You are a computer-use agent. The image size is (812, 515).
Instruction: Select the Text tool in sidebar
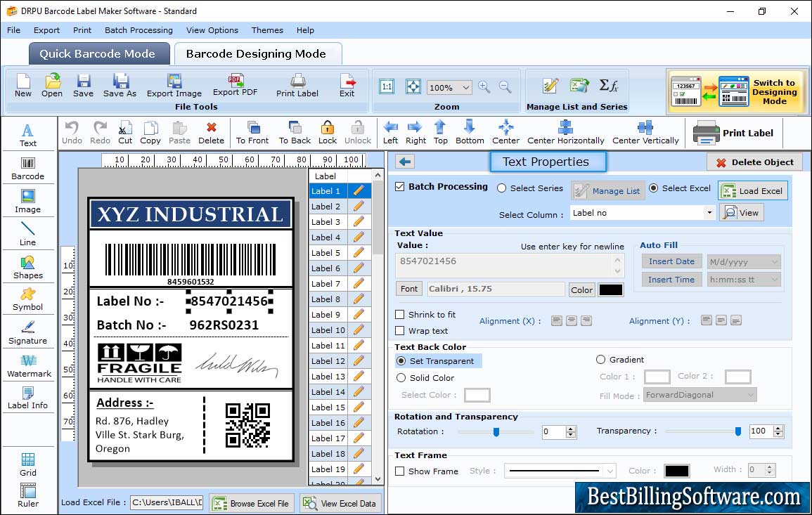(x=28, y=135)
